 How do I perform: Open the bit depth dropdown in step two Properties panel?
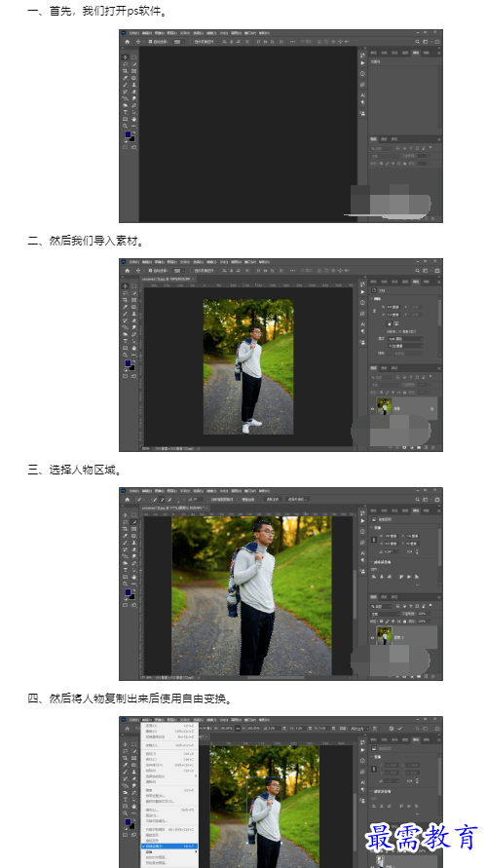pos(406,346)
